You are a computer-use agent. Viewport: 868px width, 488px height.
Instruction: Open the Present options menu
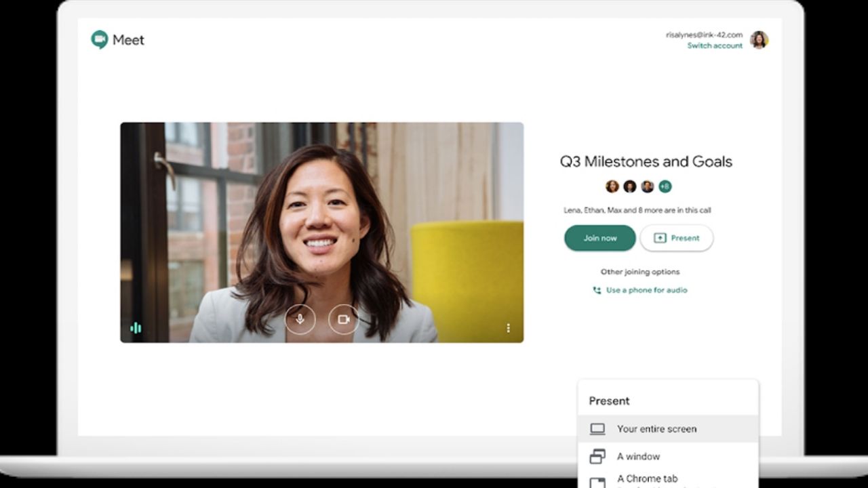(676, 238)
